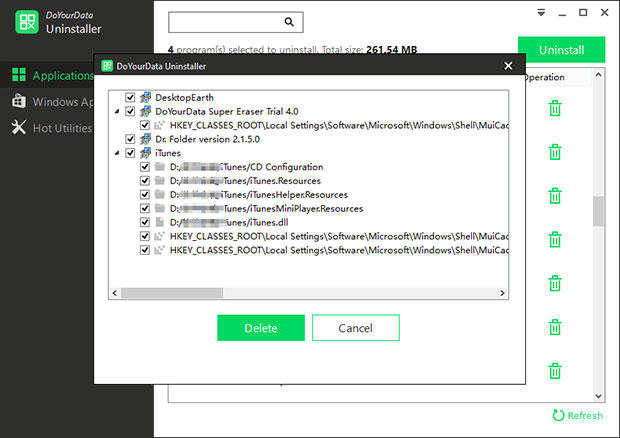Click the fifth trash icon in Operation column

click(555, 283)
